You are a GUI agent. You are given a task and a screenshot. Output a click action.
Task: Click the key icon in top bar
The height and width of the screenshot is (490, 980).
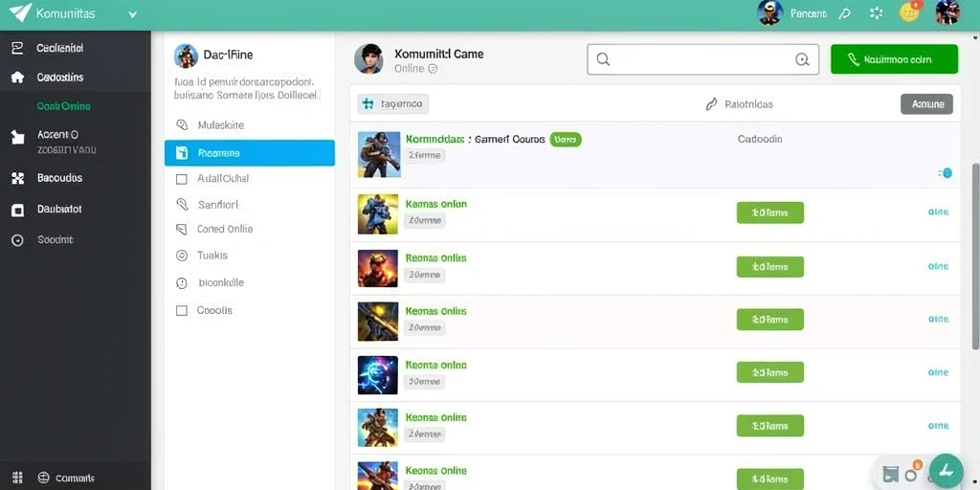(845, 13)
